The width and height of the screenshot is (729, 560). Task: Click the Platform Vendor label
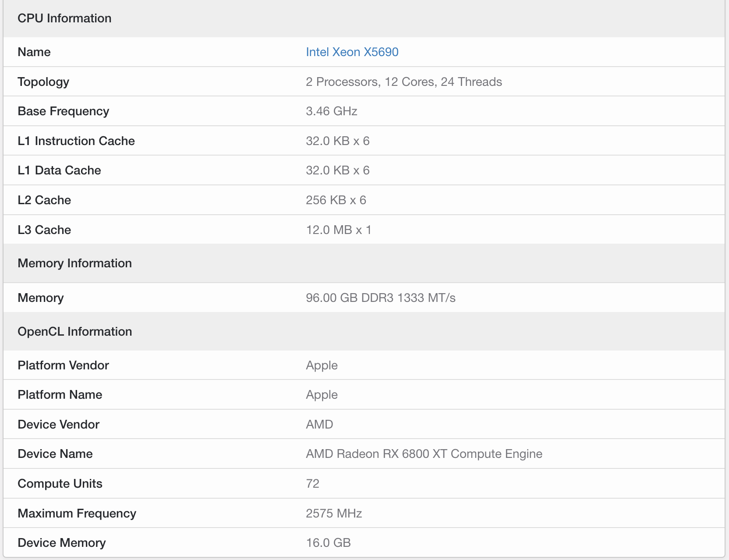pos(63,365)
